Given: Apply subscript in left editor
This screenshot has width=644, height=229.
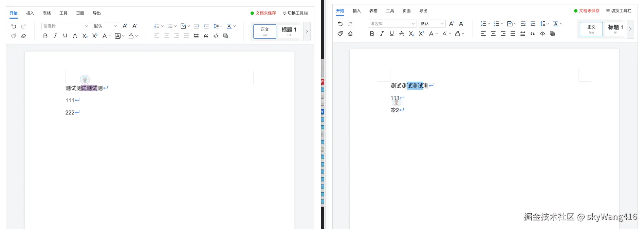Looking at the screenshot, I should click(x=85, y=36).
